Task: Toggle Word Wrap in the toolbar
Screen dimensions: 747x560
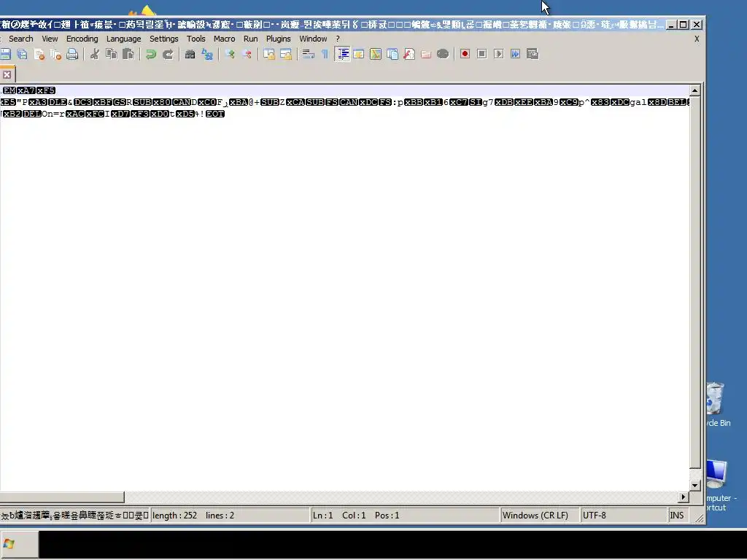Action: click(309, 54)
